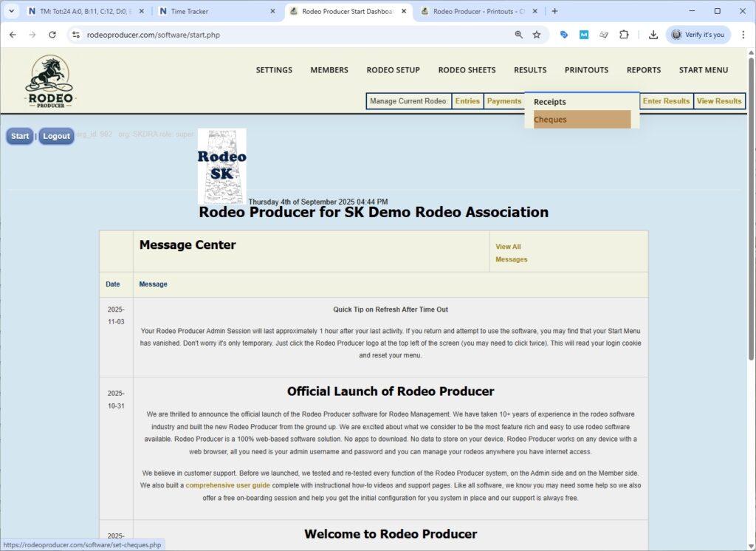Open the site information icon in address bar

(76, 35)
